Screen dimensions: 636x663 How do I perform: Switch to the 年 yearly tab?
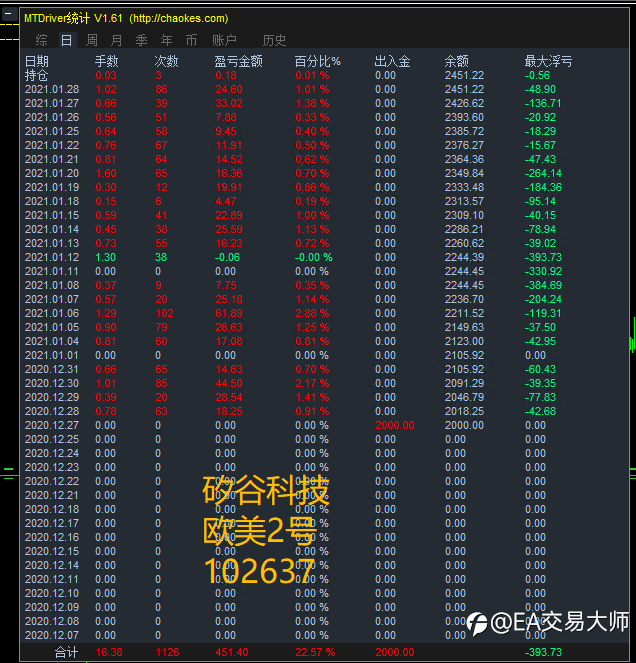pos(166,40)
